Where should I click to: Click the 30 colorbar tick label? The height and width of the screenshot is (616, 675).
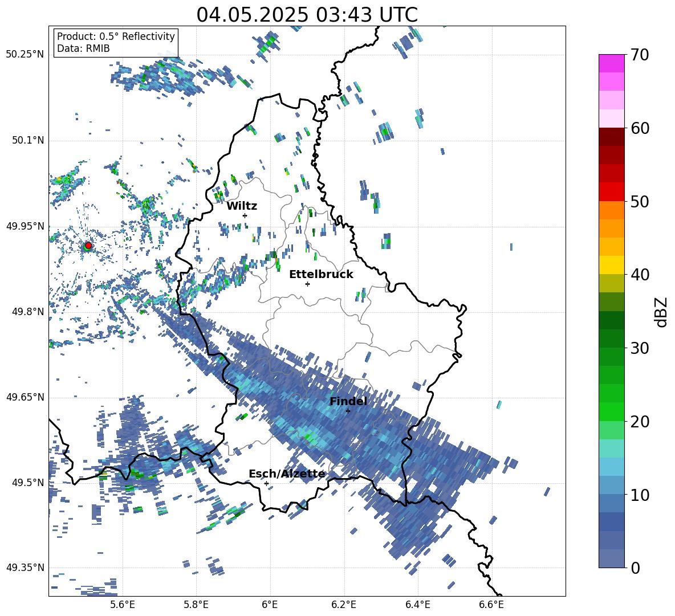click(640, 348)
